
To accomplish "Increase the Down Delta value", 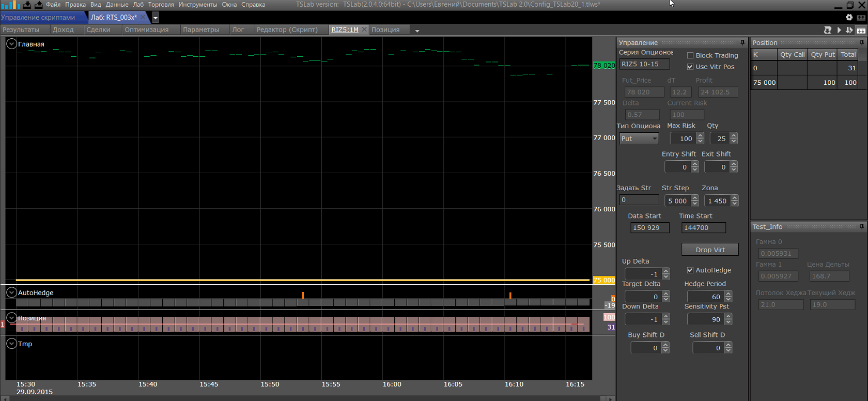I will [x=666, y=317].
